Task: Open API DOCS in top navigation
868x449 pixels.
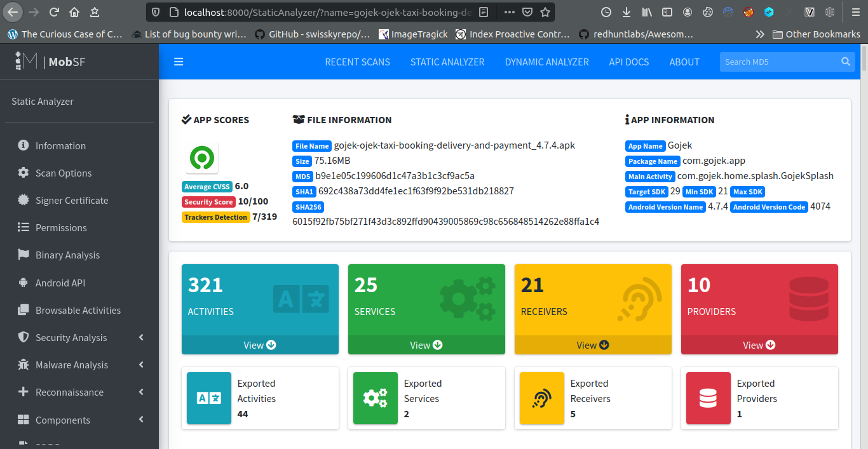Action: point(629,62)
